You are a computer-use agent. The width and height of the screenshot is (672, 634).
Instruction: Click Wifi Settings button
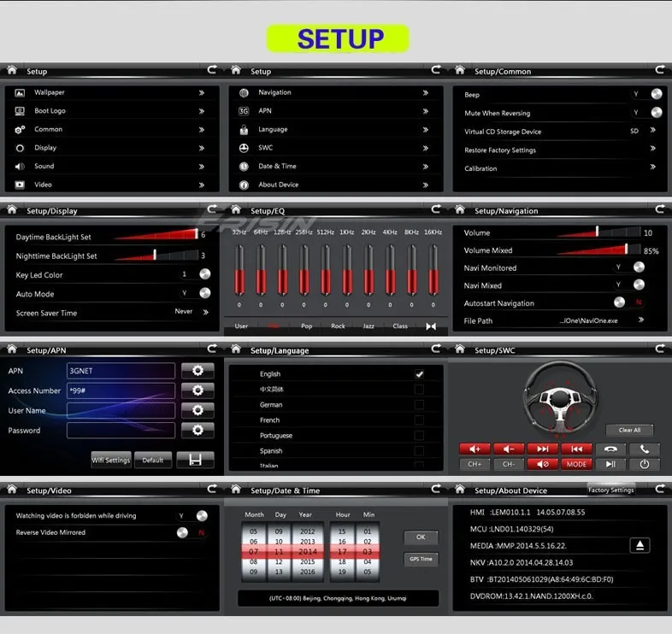pos(110,460)
